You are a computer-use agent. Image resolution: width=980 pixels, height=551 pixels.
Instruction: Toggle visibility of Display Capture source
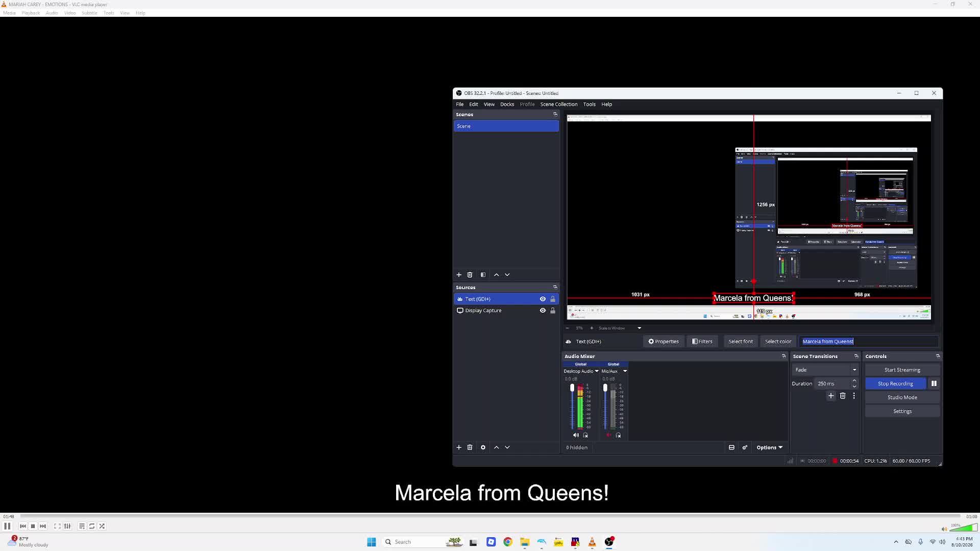pyautogui.click(x=543, y=310)
